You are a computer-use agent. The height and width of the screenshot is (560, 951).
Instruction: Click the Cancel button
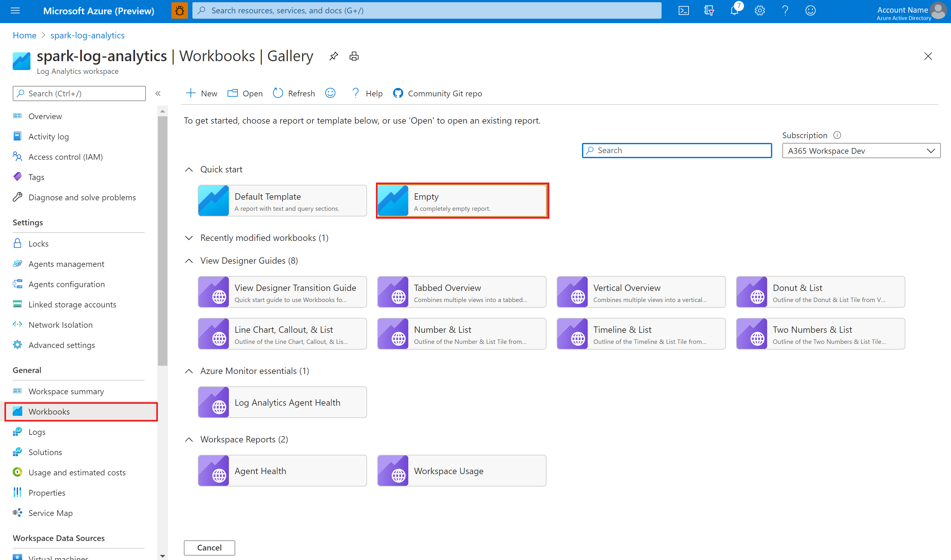point(210,547)
